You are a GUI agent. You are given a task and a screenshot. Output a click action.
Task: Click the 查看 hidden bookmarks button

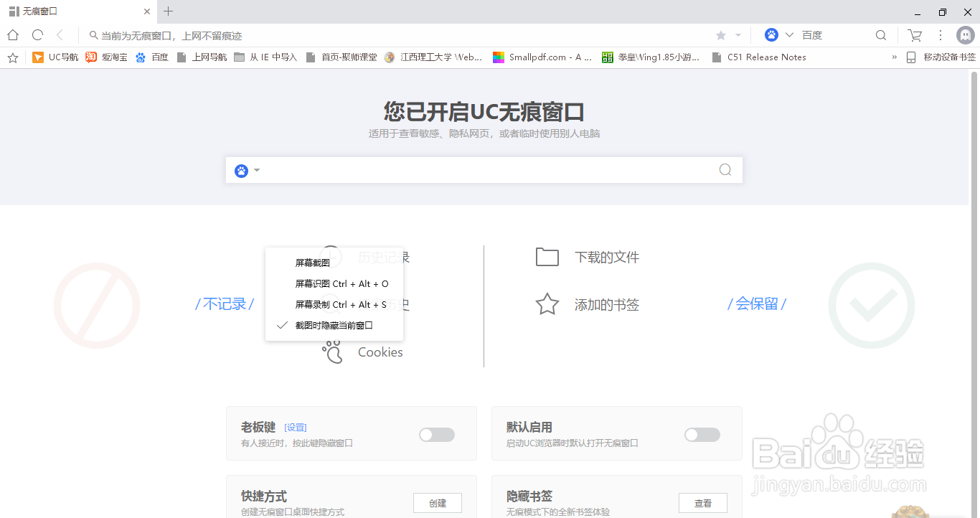703,503
